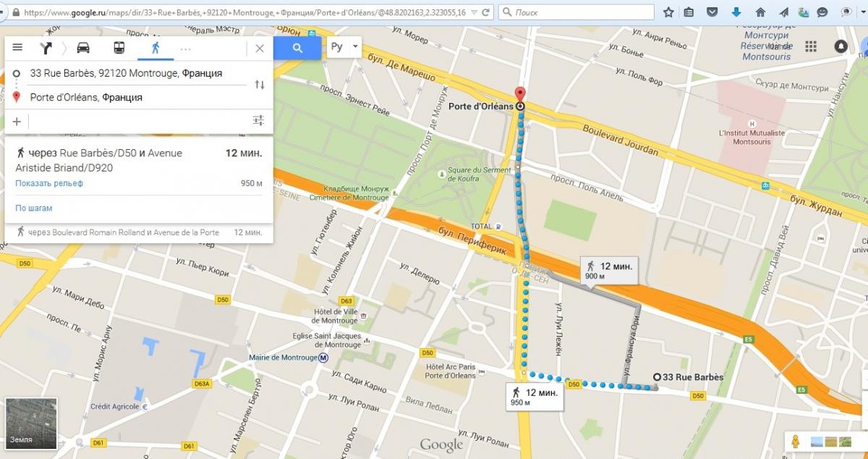Click the Hôtel Arc Paris Porte d'Orléans label
This screenshot has width=868, height=459.
pos(451,371)
